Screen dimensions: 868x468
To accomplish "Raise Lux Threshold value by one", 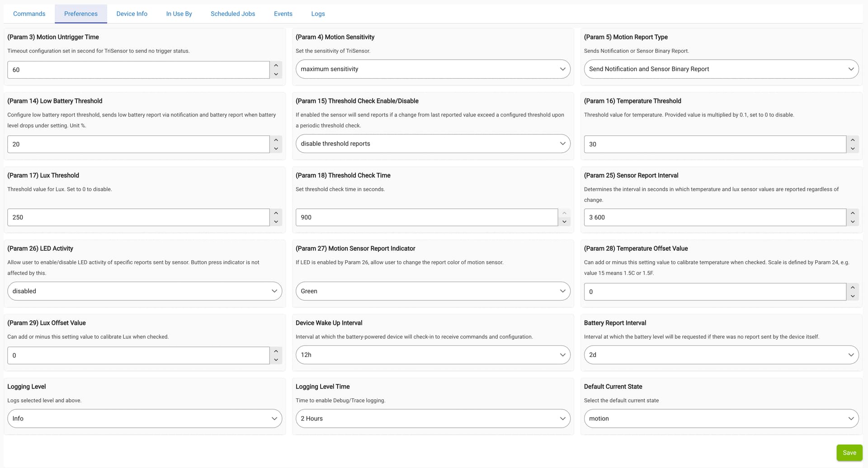I will (x=276, y=213).
